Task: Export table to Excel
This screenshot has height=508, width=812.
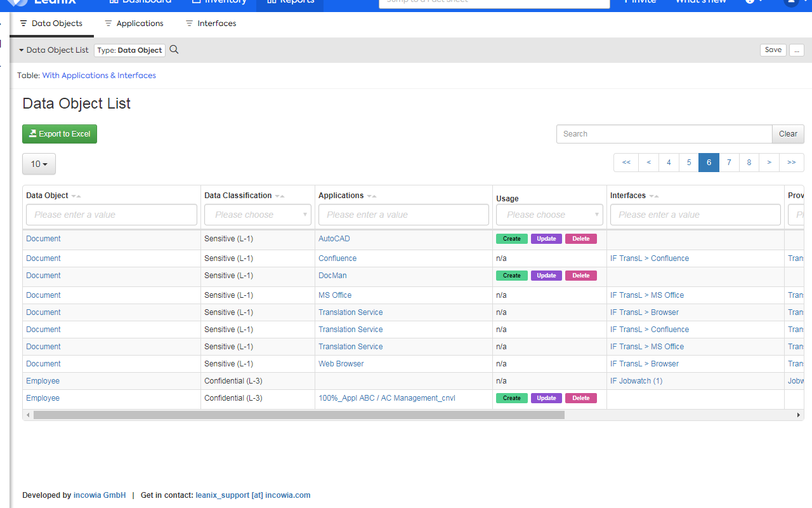Action: coord(60,134)
